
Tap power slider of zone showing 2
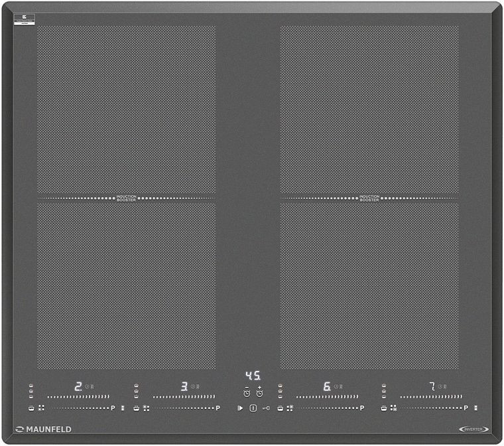coord(78,397)
